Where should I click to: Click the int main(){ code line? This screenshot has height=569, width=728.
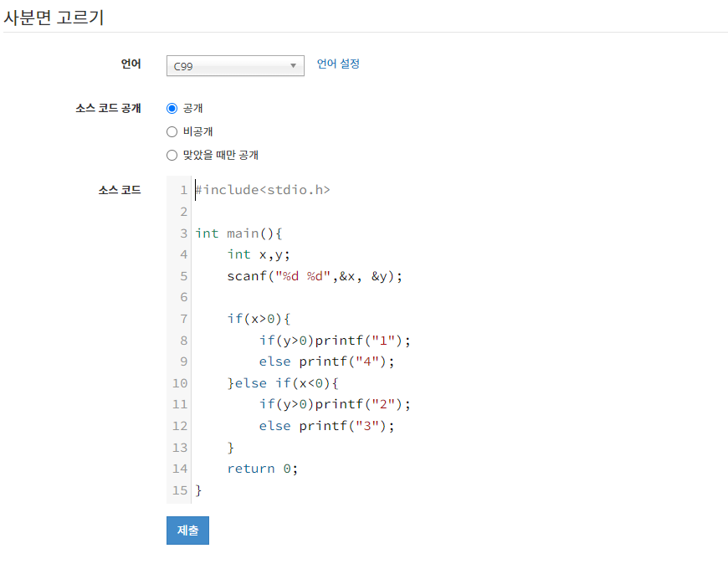(x=238, y=233)
